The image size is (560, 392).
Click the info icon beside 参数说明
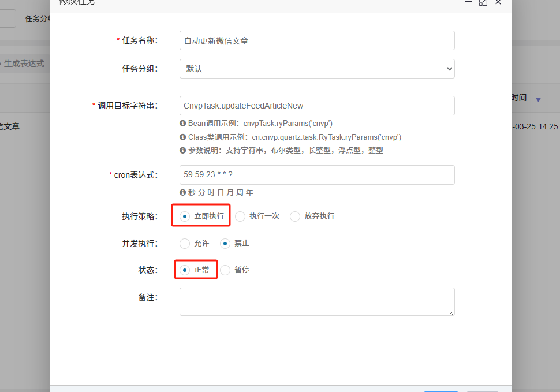click(183, 151)
